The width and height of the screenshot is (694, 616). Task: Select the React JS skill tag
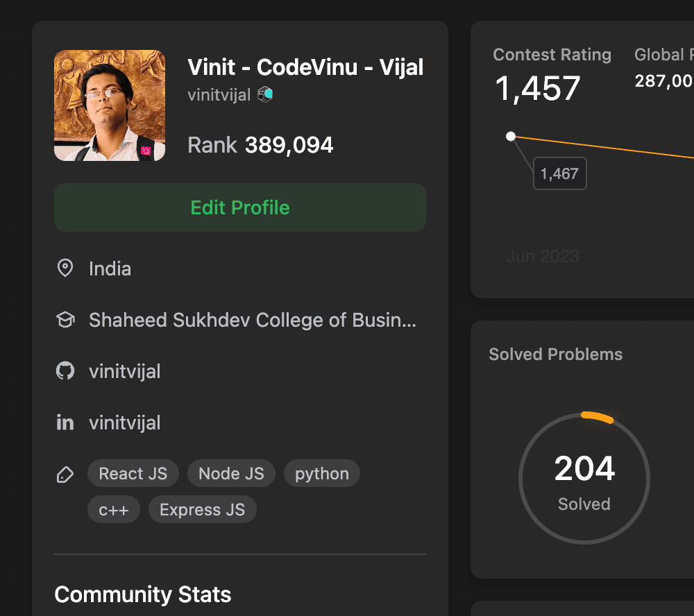[133, 474]
